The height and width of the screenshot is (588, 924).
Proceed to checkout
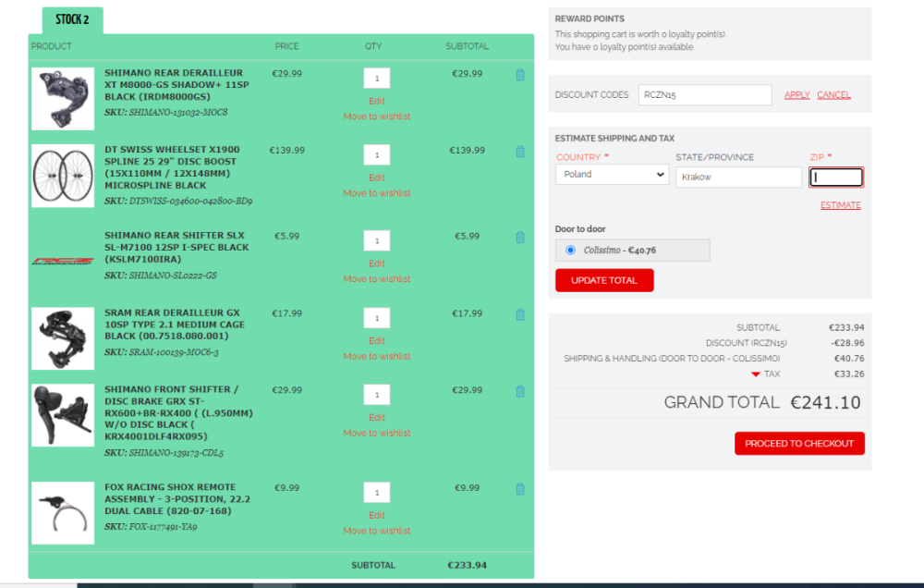click(799, 444)
